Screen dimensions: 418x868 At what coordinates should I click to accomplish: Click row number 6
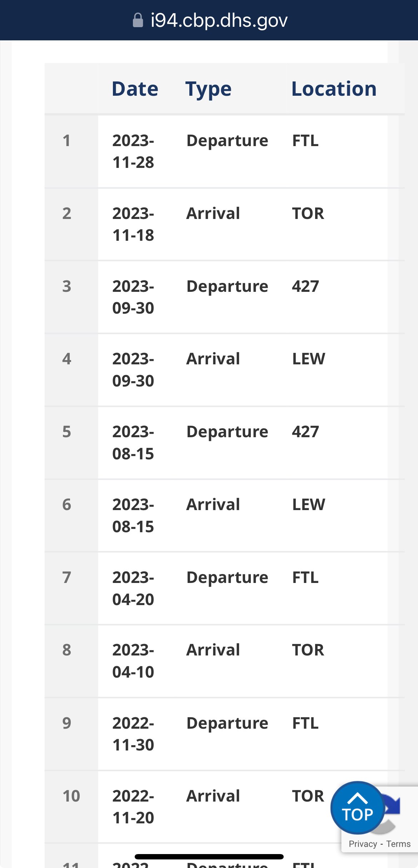[67, 504]
